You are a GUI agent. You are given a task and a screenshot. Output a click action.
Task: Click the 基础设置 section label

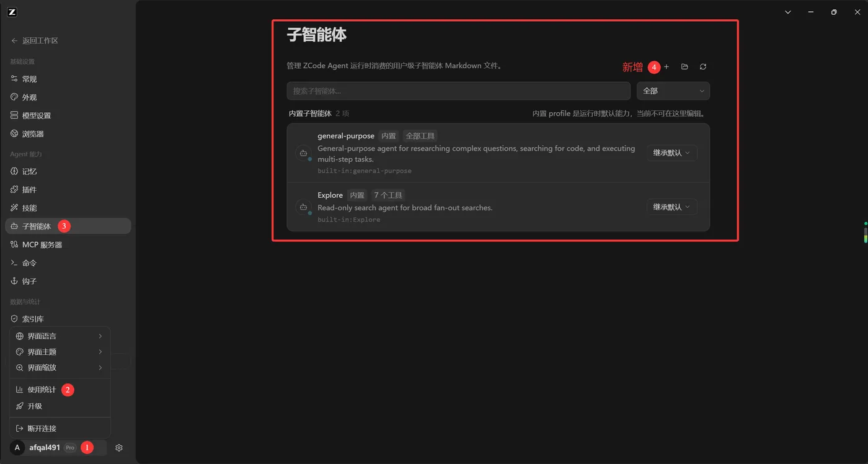pyautogui.click(x=22, y=62)
